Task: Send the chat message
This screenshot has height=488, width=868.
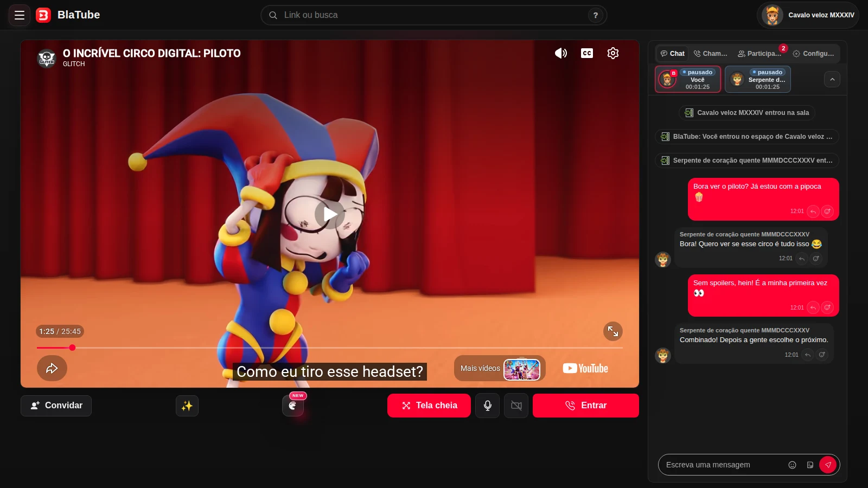Action: [828, 465]
